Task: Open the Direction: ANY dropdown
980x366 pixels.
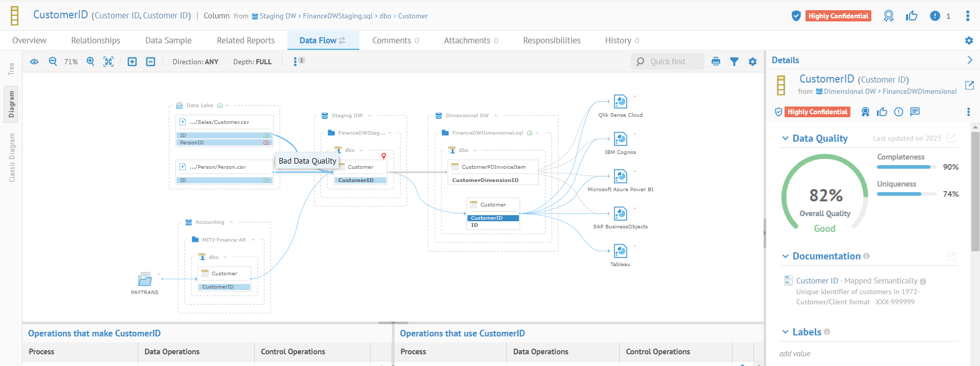Action: [x=195, y=62]
